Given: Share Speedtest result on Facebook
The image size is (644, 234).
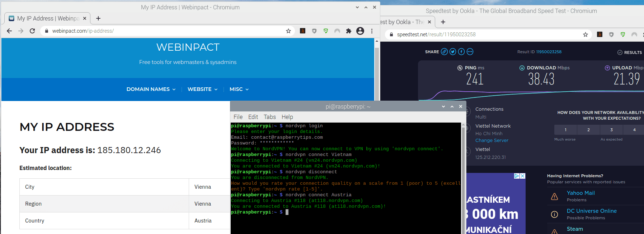Looking at the screenshot, I should (x=461, y=52).
